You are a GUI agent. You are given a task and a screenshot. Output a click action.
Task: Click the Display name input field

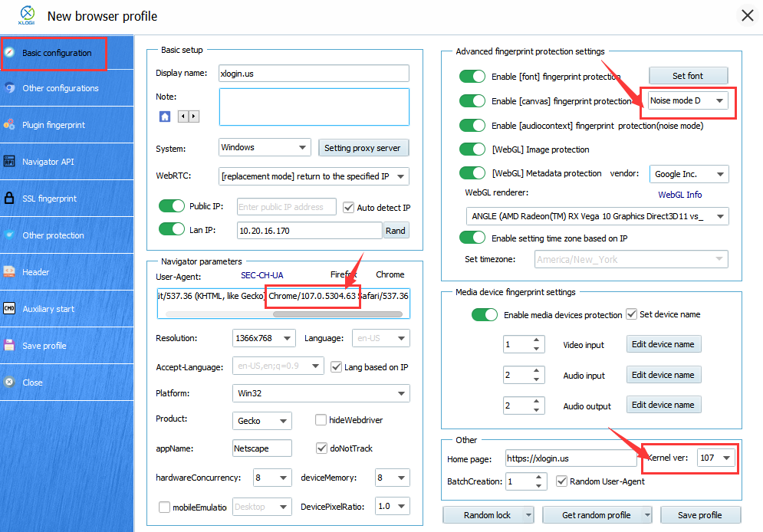(x=314, y=74)
